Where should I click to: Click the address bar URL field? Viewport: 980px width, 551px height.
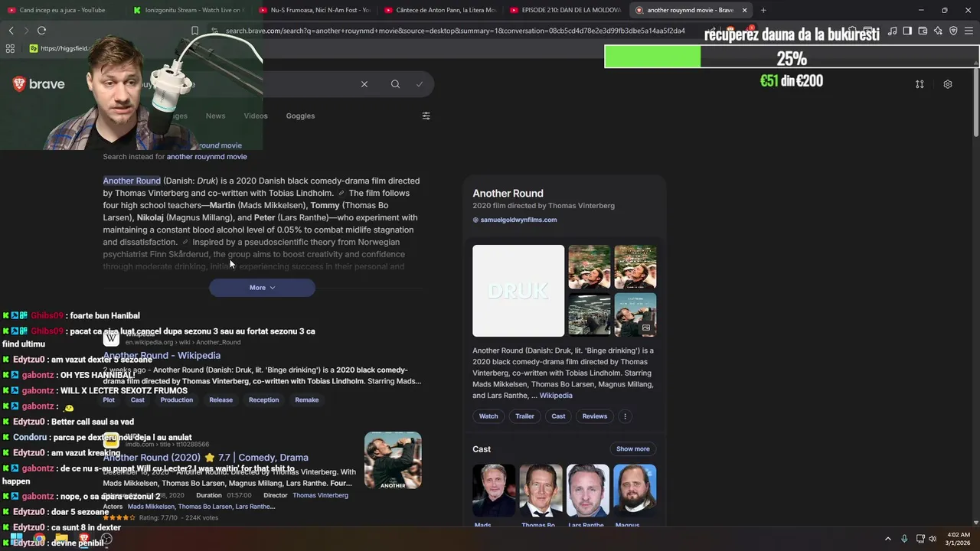coord(455,31)
